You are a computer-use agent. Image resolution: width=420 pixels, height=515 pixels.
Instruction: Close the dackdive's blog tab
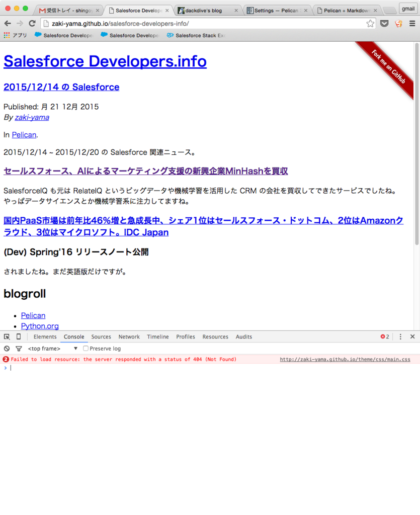[x=236, y=11]
